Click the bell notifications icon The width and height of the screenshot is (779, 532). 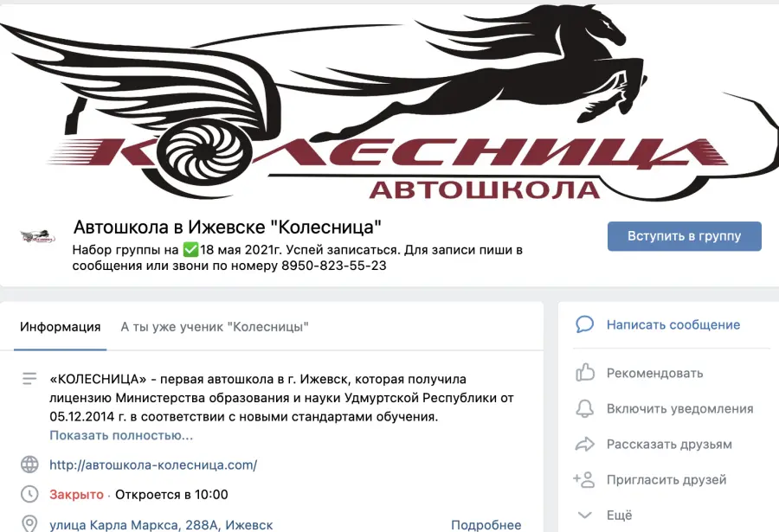tap(585, 408)
